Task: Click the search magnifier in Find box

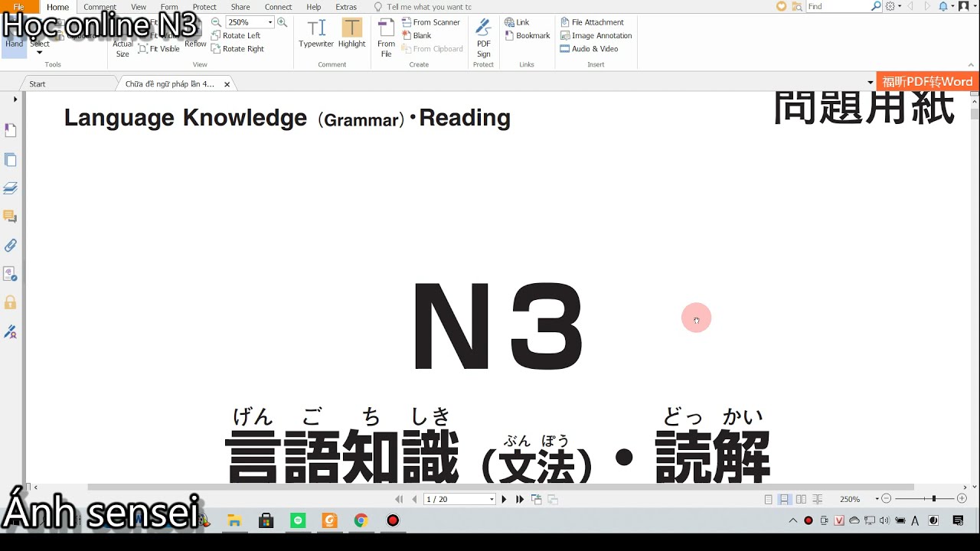Action: point(876,6)
